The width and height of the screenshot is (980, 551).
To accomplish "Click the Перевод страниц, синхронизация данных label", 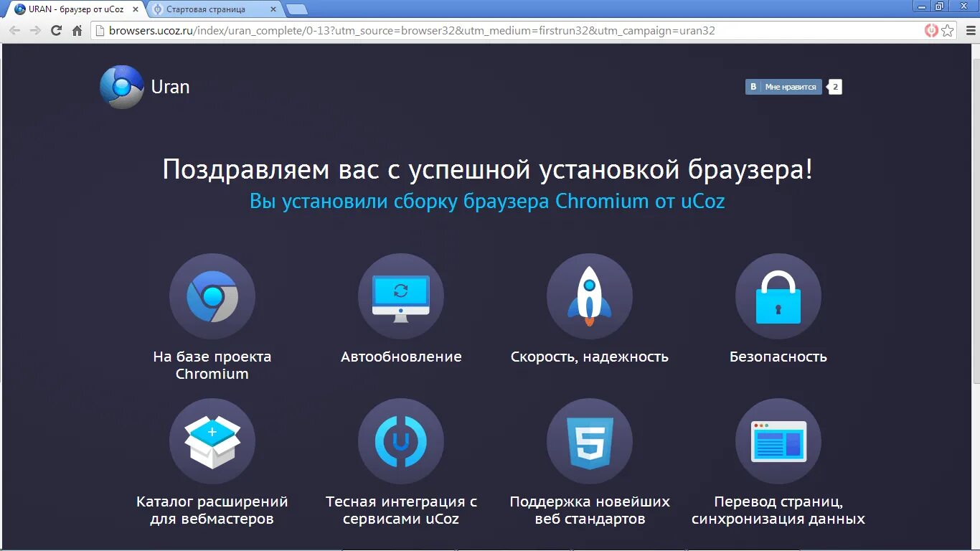I will tap(778, 510).
